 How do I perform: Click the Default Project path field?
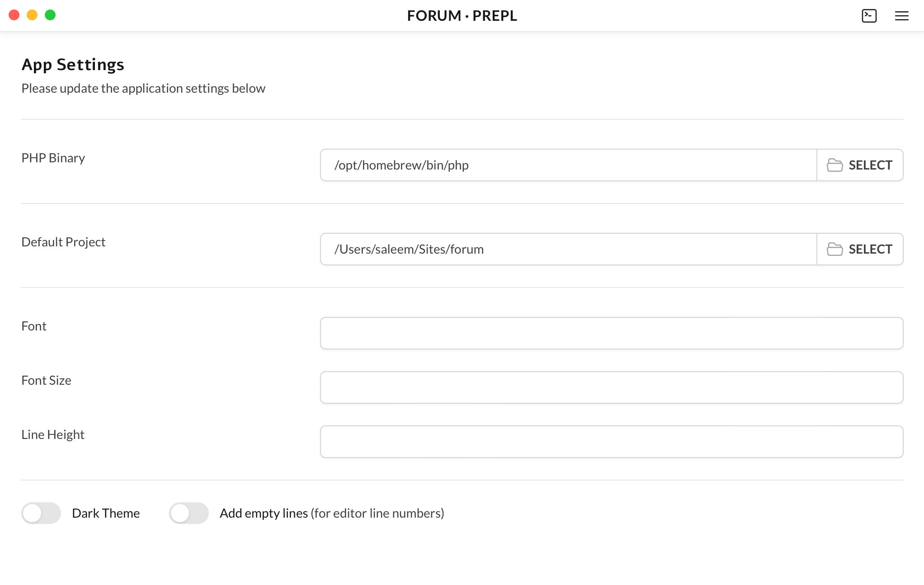pos(568,249)
